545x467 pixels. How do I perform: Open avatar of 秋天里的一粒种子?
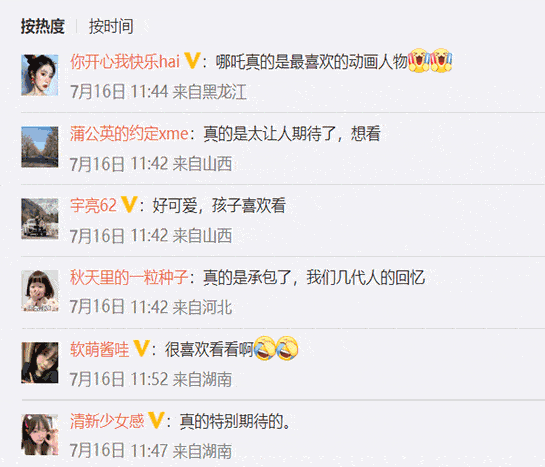(40, 291)
